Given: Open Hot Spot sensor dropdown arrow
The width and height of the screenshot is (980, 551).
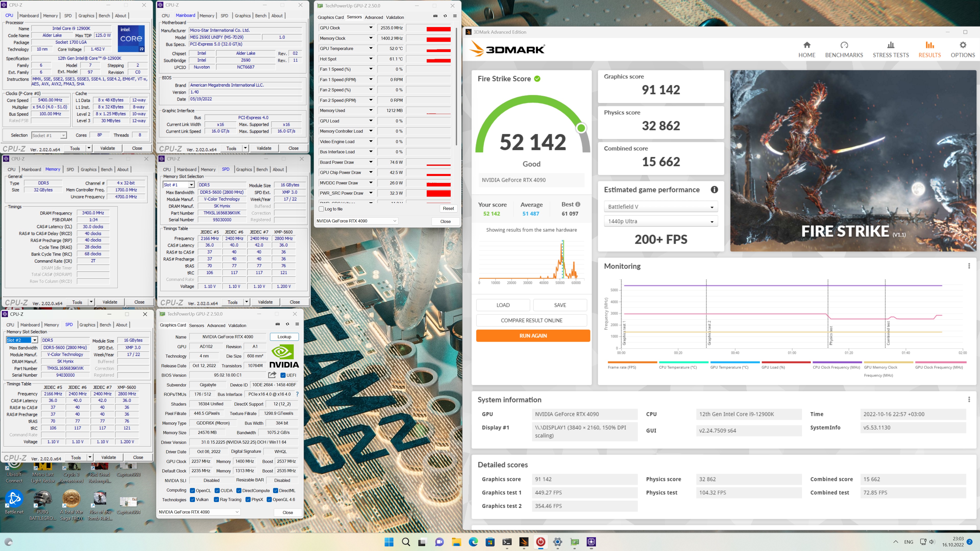Looking at the screenshot, I should [371, 59].
